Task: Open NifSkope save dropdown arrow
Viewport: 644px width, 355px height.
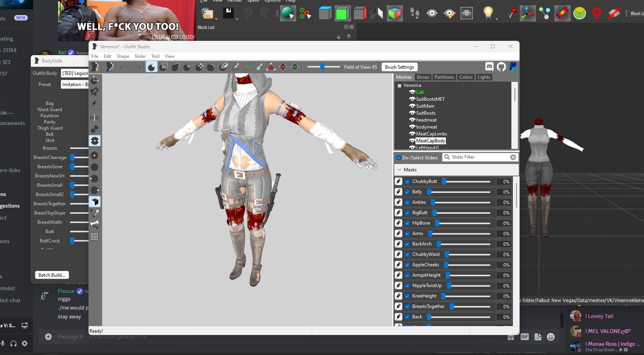Action: point(237,19)
